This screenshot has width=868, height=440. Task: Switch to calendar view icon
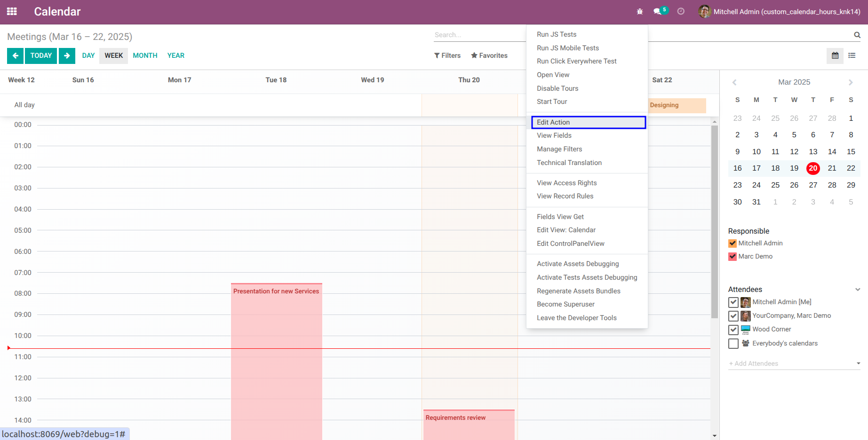tap(835, 55)
